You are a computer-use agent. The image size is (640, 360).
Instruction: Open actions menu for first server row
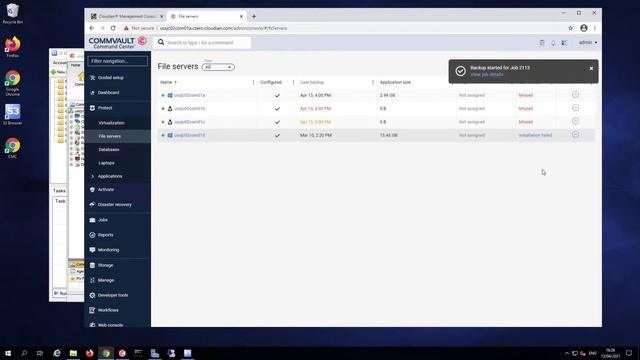[x=575, y=95]
